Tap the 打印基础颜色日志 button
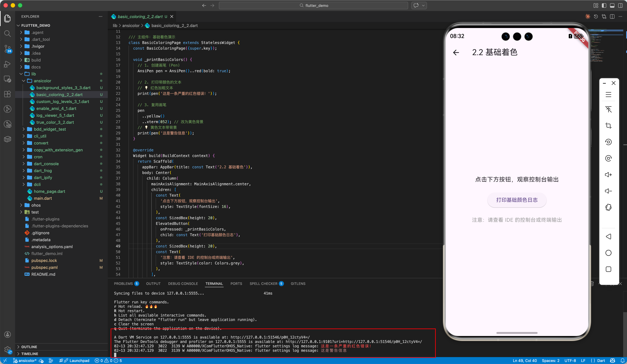Screen dimensions: 627x364 (x=517, y=200)
